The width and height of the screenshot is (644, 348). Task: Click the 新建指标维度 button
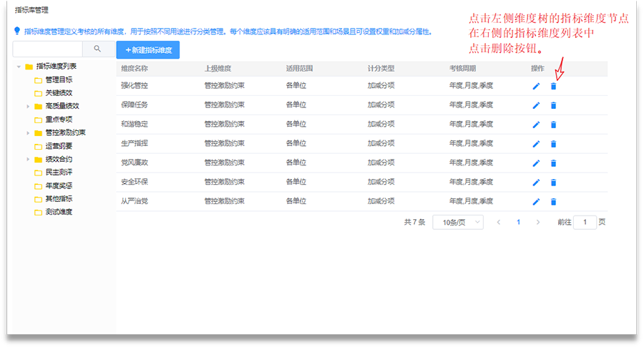148,50
